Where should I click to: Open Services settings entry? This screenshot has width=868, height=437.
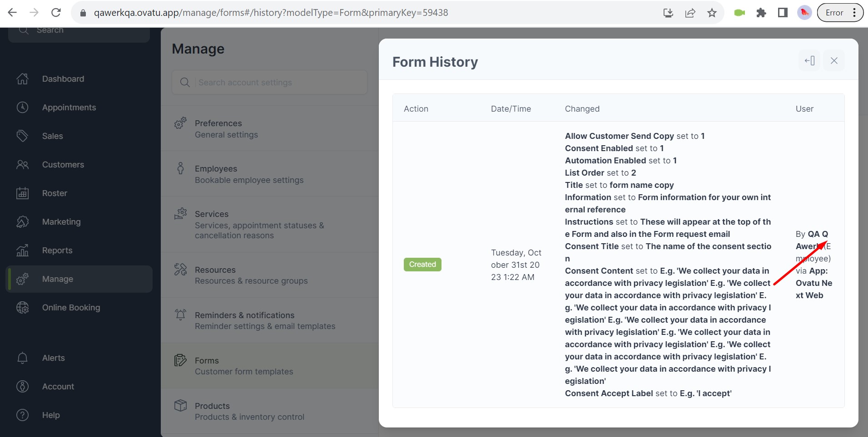coord(270,225)
